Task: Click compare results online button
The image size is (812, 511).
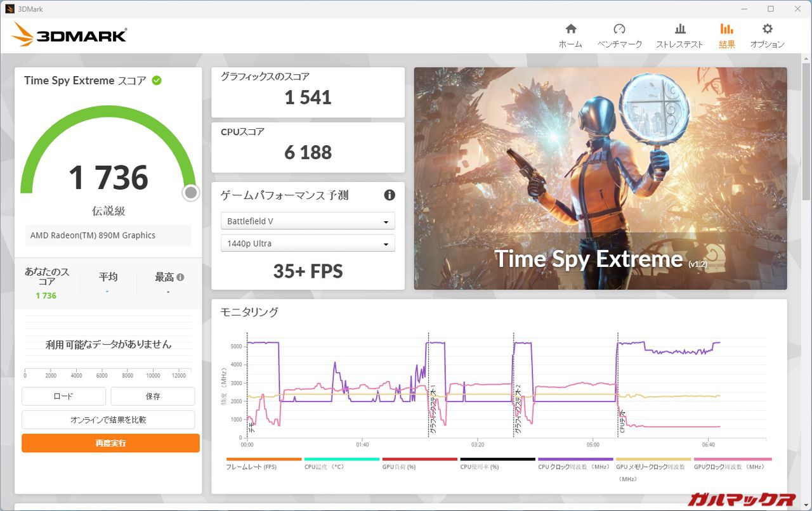Action: pyautogui.click(x=108, y=420)
